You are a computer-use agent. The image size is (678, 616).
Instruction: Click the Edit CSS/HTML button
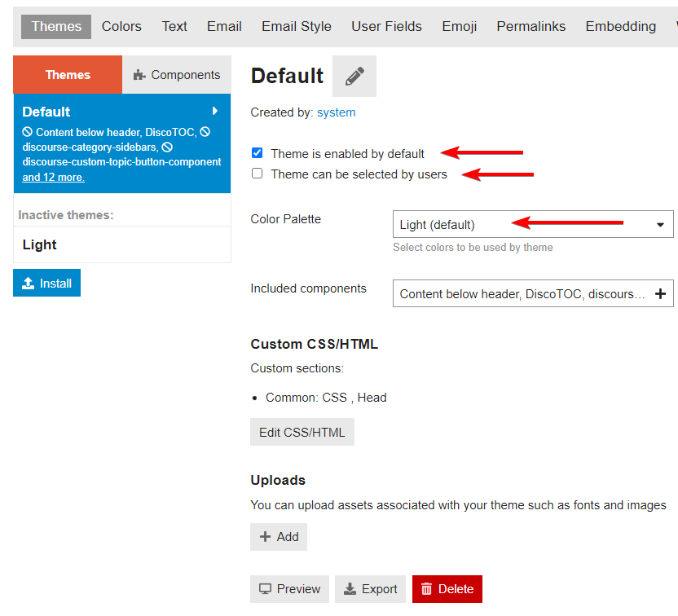(x=302, y=432)
